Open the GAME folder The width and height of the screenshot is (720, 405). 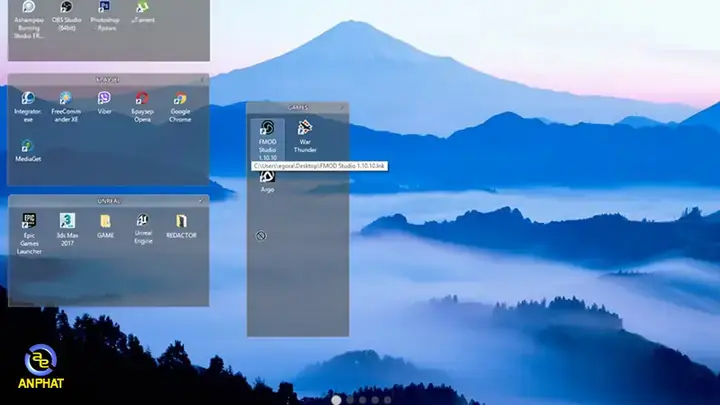point(105,221)
